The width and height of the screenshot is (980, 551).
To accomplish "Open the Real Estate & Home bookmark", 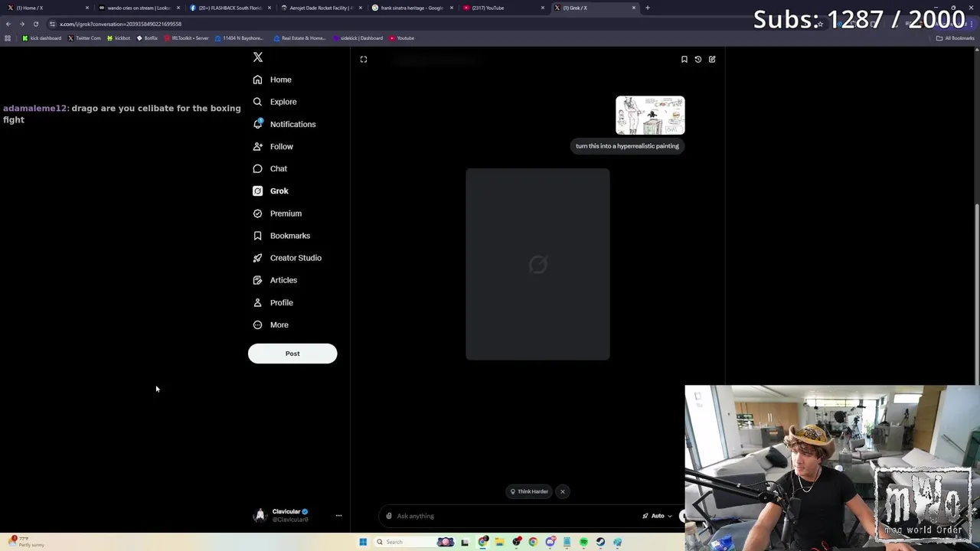I will (299, 38).
